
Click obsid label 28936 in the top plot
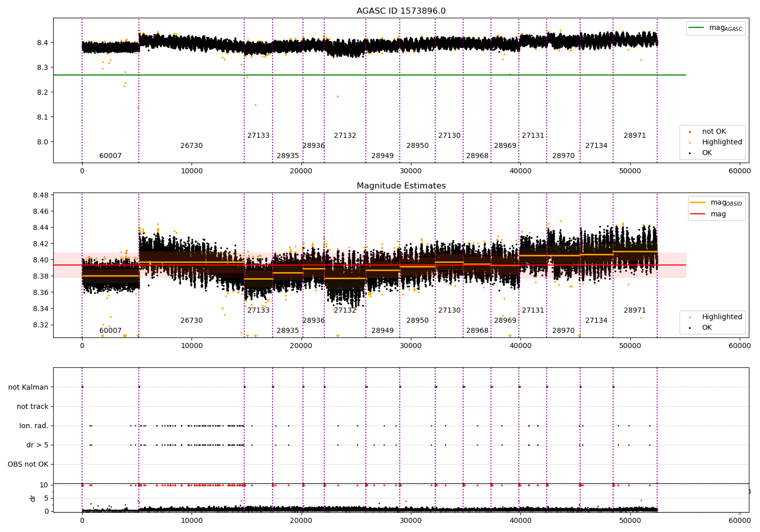point(314,146)
